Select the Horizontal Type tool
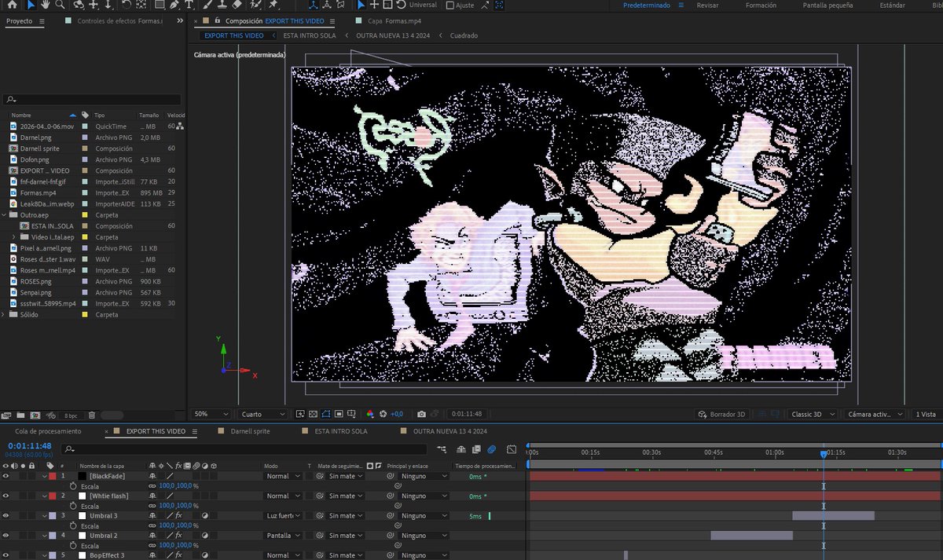 pos(189,5)
